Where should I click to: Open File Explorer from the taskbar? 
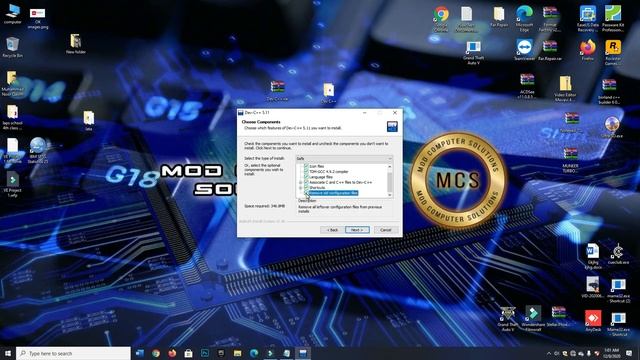click(x=238, y=353)
